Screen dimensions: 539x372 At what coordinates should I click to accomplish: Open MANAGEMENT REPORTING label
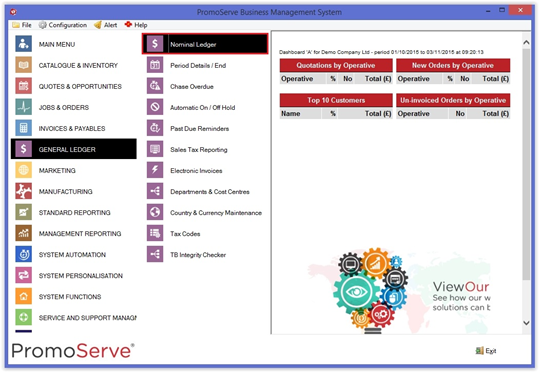(x=80, y=233)
